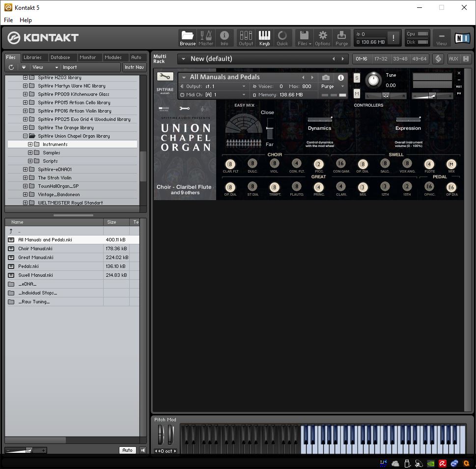The width and height of the screenshot is (476, 469).
Task: Adjust the Dynamics controller slider
Action: pyautogui.click(x=320, y=119)
